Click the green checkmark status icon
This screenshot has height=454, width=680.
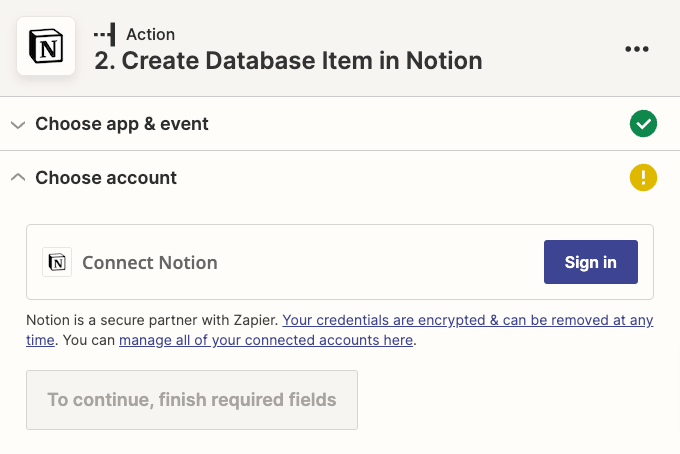point(643,124)
